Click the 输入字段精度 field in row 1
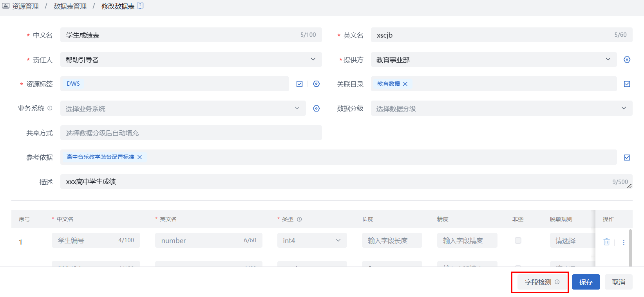 467,240
